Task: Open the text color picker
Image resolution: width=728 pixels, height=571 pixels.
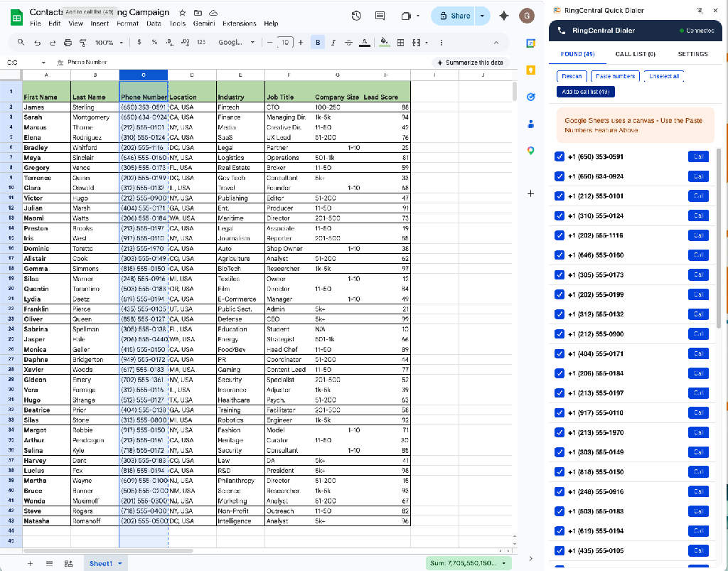Action: click(365, 42)
